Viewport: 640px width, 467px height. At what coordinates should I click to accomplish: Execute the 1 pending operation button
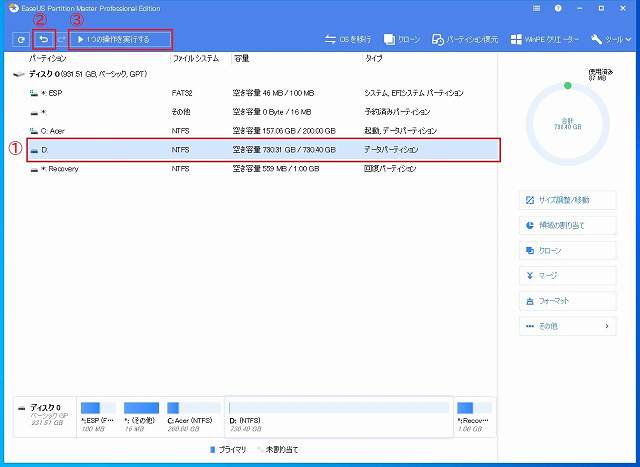pyautogui.click(x=120, y=40)
